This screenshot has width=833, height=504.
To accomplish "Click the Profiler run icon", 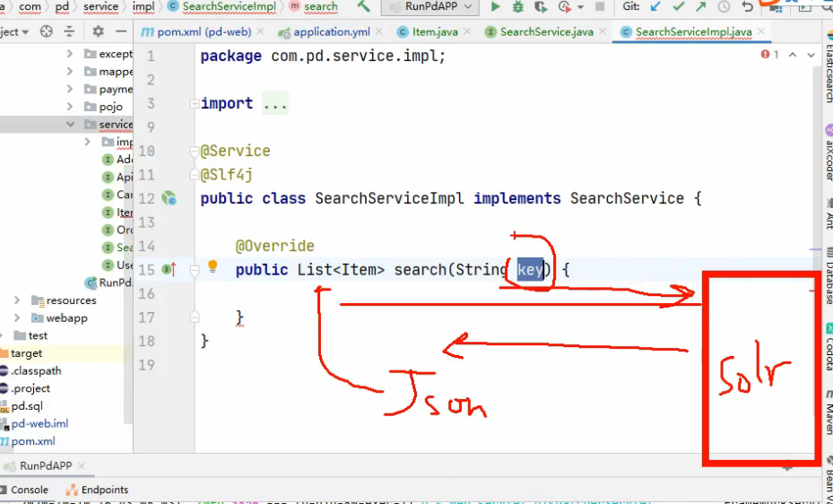I will click(x=565, y=7).
